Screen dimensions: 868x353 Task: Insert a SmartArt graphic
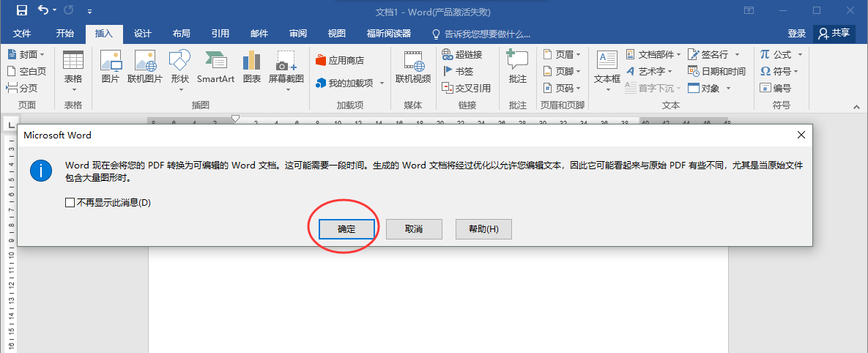pos(216,67)
